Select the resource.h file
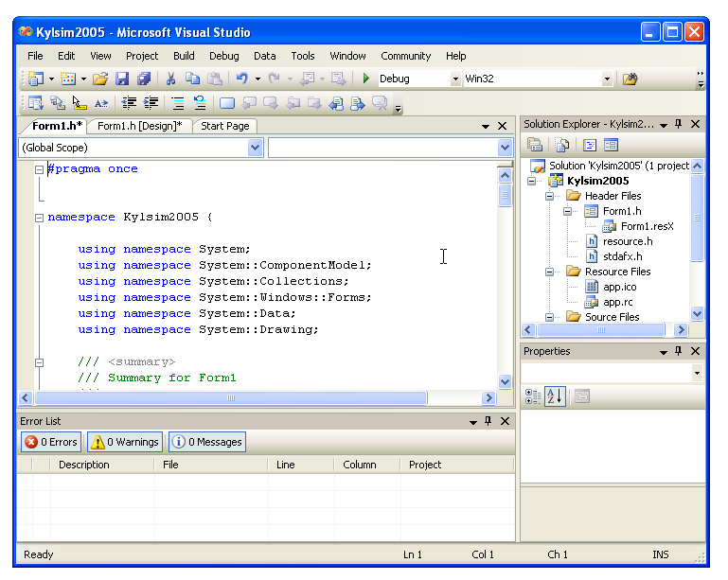728x580 pixels. pos(628,241)
